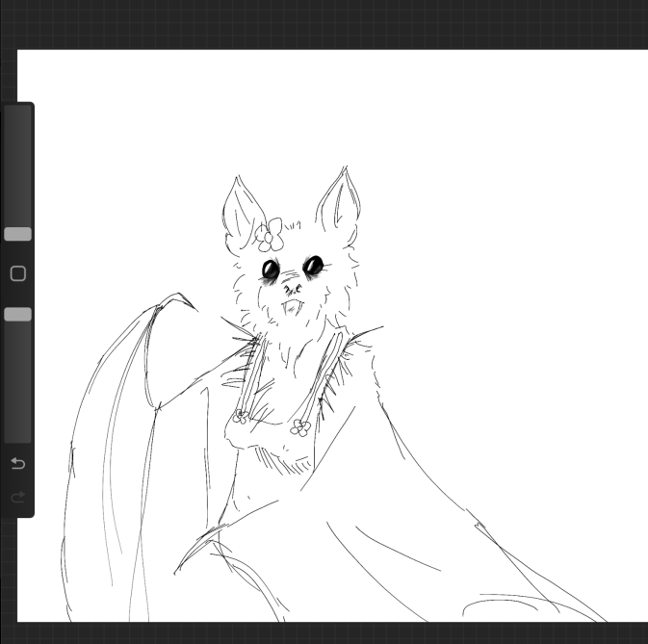Image resolution: width=648 pixels, height=644 pixels.
Task: Tap the bat's right black eye
Action: coord(313,264)
